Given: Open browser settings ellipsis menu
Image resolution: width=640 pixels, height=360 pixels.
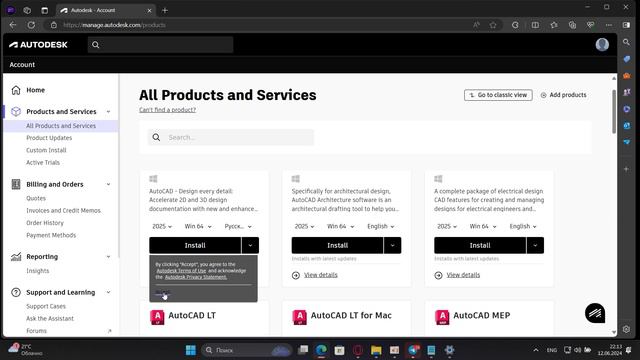Looking at the screenshot, I should tap(609, 25).
